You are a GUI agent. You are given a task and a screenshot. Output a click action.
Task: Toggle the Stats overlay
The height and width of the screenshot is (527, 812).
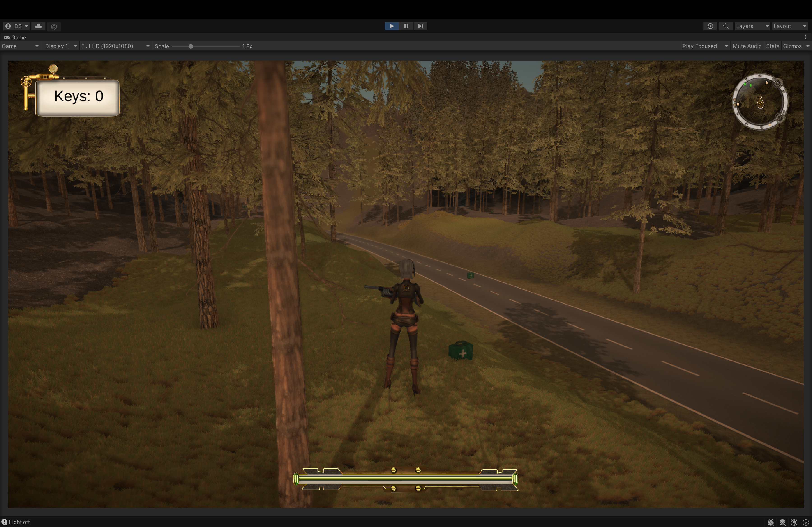pos(773,46)
